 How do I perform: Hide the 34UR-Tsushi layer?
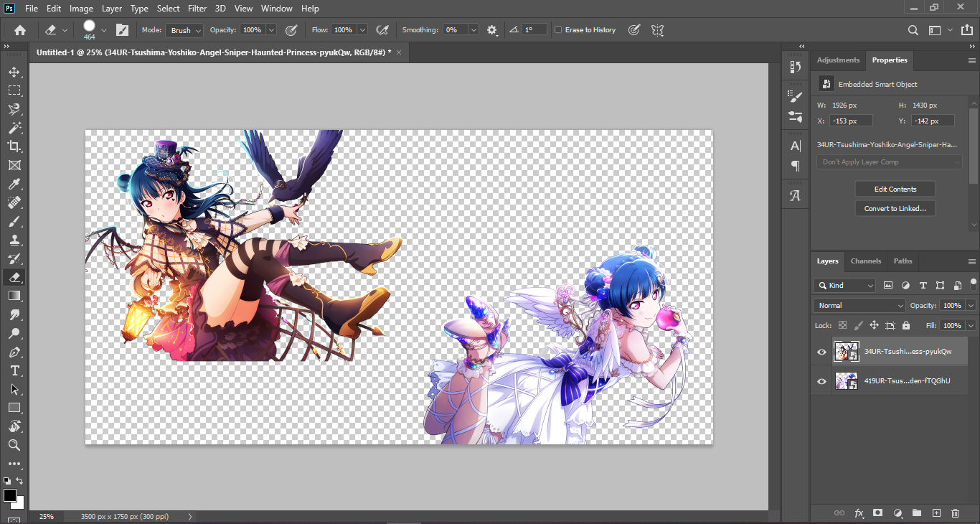pyautogui.click(x=822, y=352)
